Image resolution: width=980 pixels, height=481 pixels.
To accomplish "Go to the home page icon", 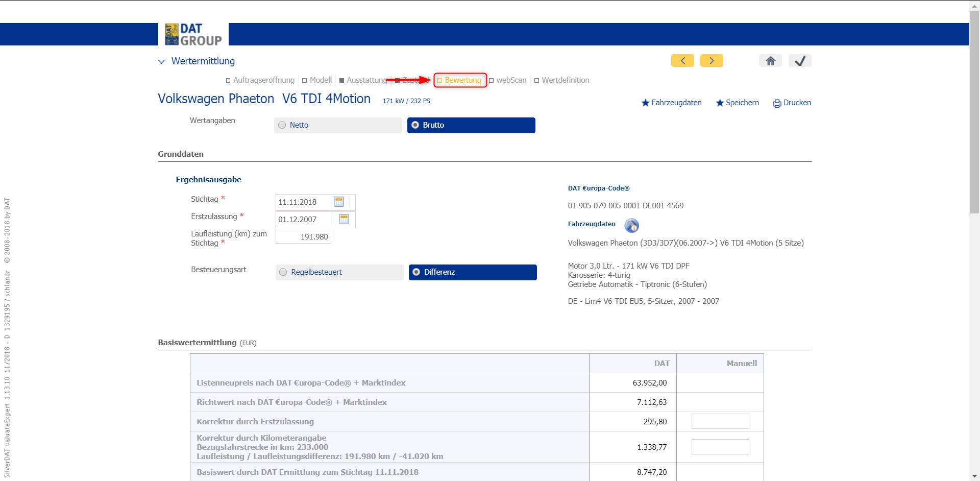I will pos(771,61).
